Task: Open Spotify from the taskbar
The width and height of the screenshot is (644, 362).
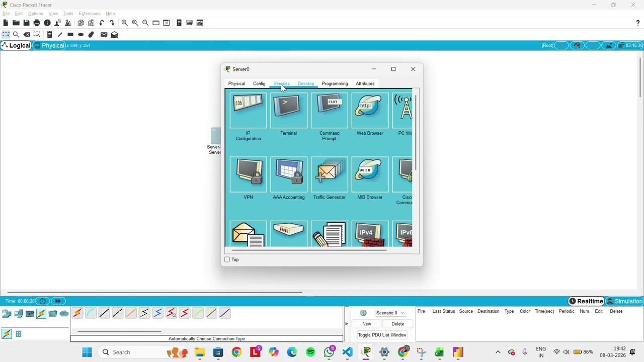Action: point(310,352)
